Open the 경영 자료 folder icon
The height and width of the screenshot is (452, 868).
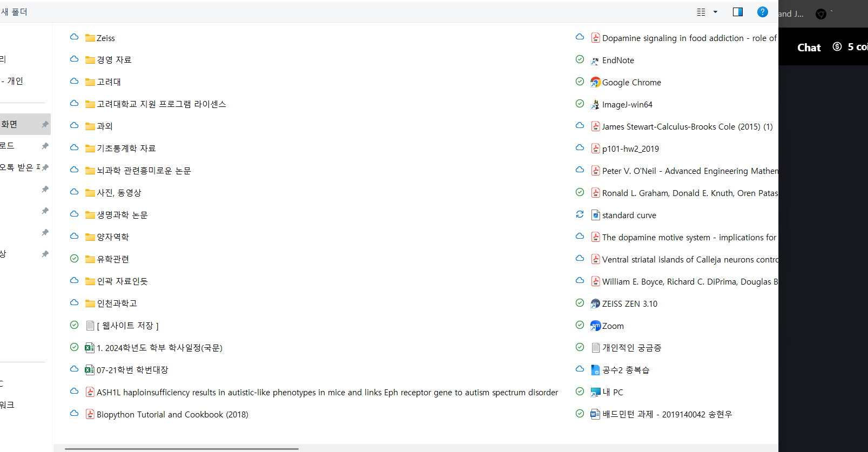(x=90, y=60)
